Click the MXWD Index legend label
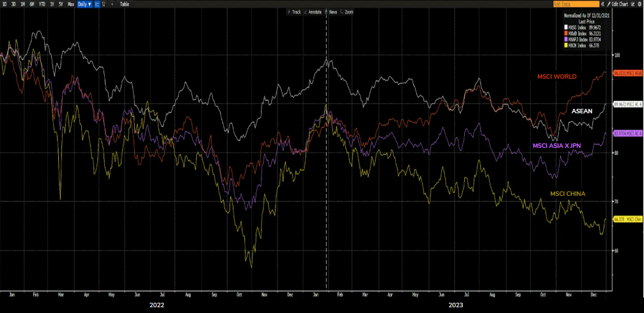 [577, 33]
